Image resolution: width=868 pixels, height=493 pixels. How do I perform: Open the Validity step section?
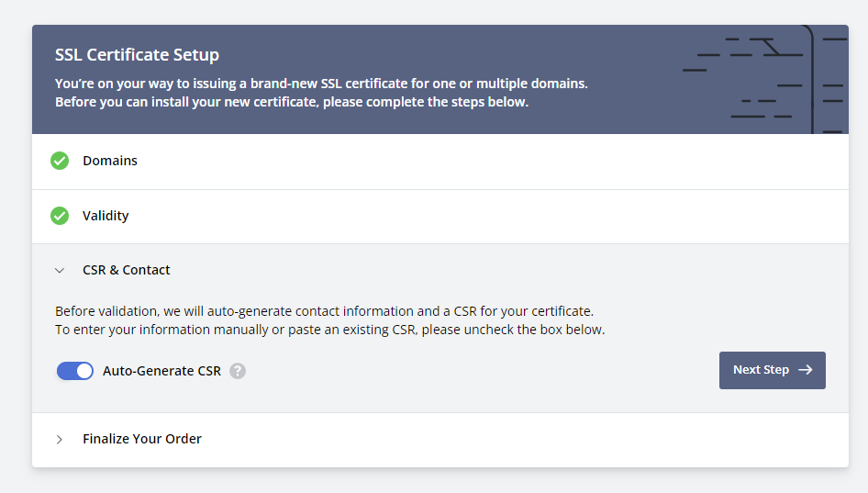point(106,216)
